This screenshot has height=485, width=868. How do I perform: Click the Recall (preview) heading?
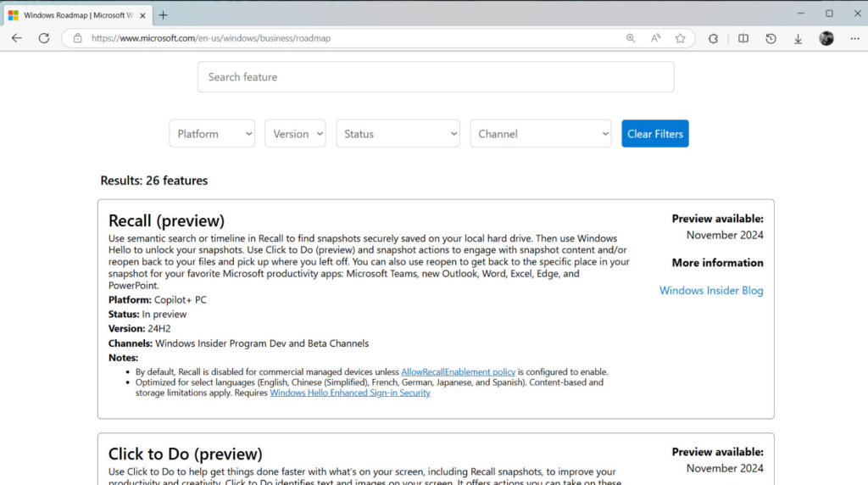click(166, 220)
